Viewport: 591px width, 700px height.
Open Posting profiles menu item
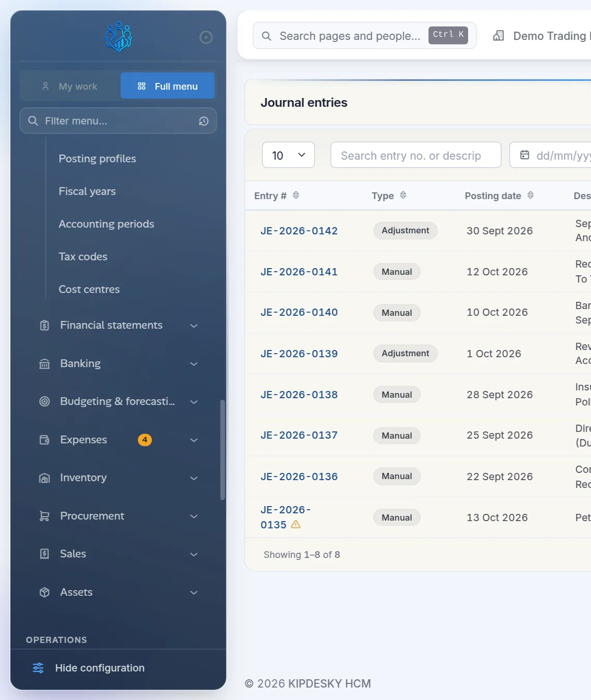pos(97,159)
